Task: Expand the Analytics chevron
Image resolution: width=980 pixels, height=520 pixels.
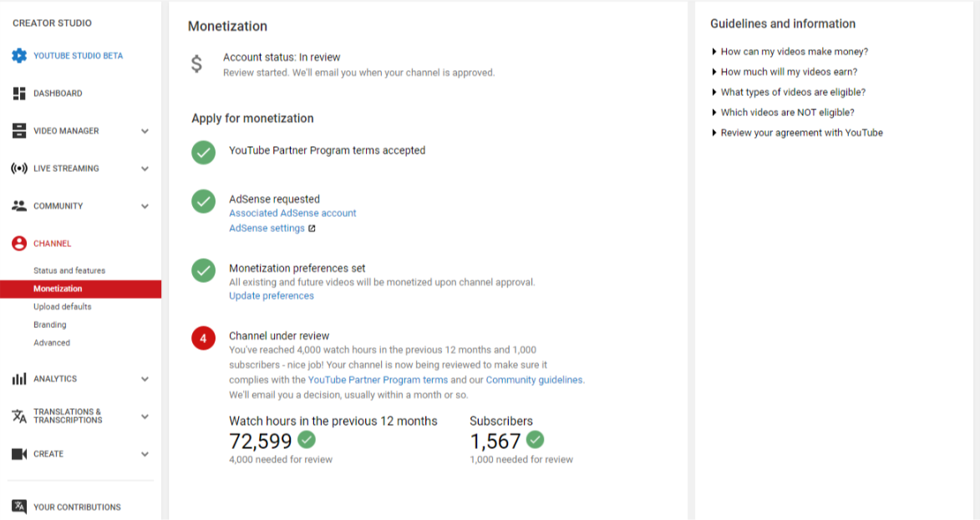Action: [x=145, y=379]
